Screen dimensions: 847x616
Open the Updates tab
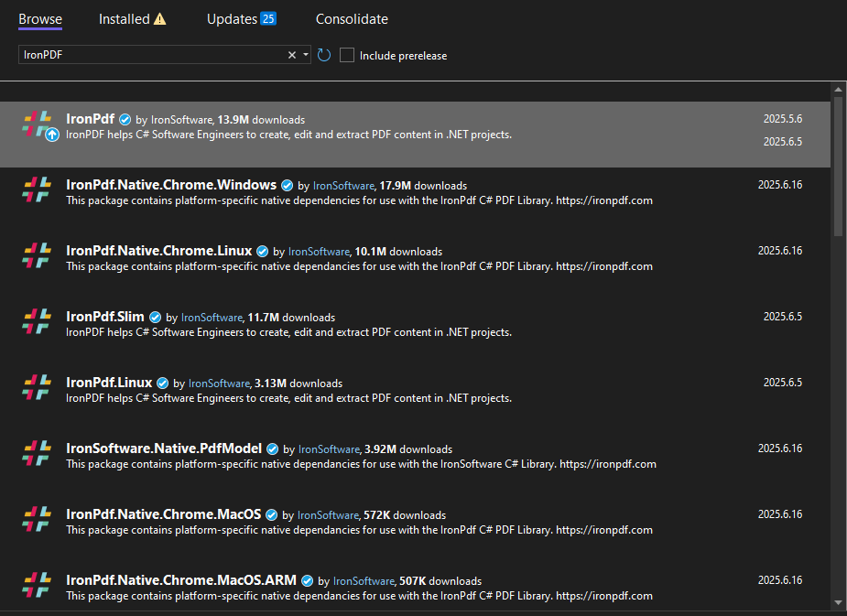[x=232, y=19]
